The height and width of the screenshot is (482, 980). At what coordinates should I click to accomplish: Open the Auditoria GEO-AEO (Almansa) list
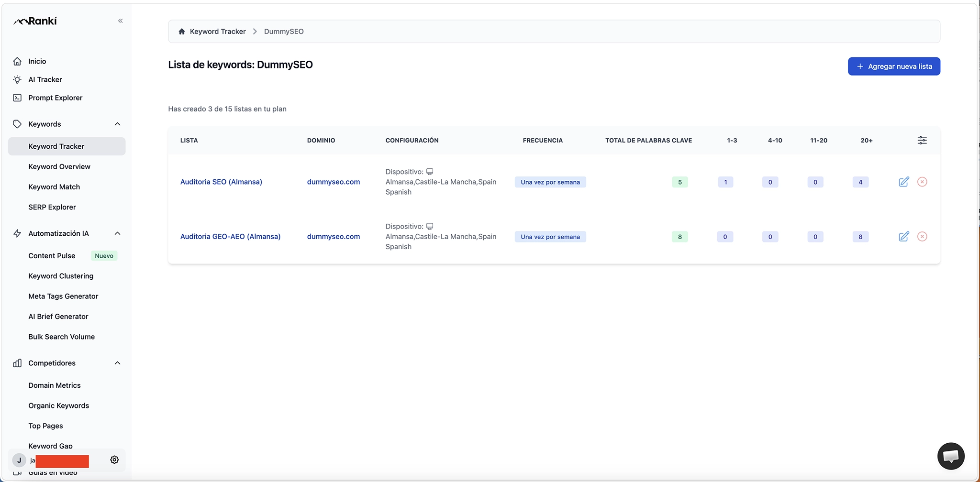pos(230,236)
